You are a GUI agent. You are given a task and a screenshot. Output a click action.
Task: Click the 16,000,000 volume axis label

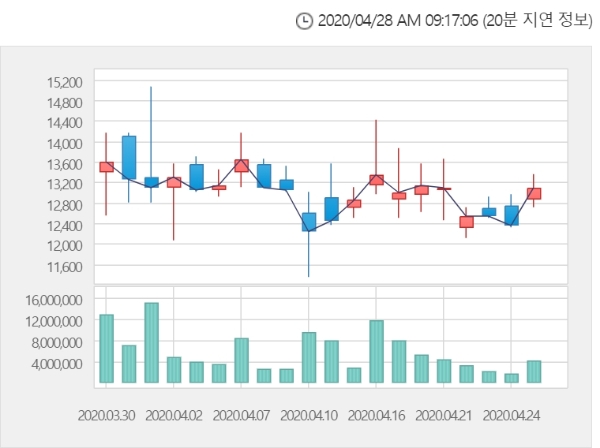tap(54, 300)
